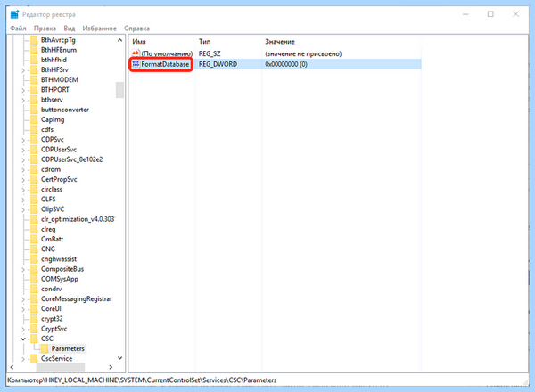This screenshot has width=535, height=392.
Task: Click the clr_optimization folder icon
Action: coord(34,219)
